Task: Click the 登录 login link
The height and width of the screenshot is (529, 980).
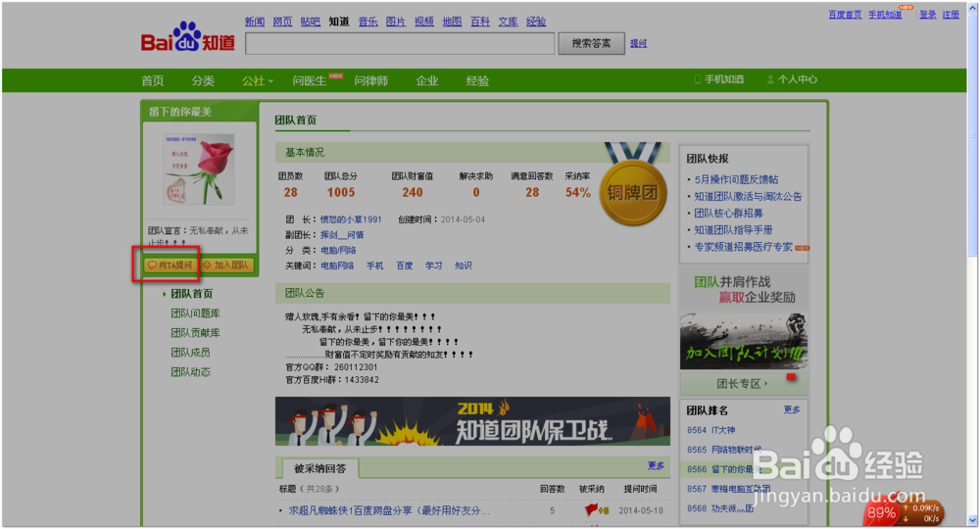Action: pos(927,15)
